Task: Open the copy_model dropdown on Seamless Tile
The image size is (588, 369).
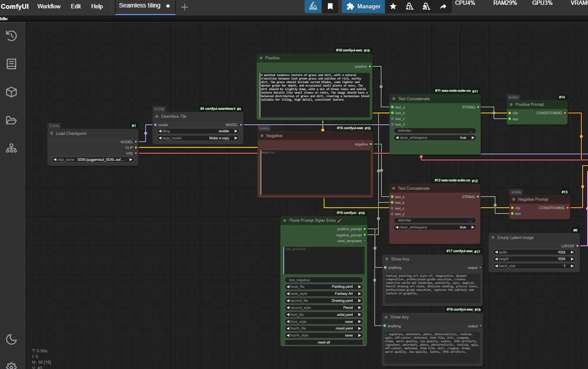Action: click(x=198, y=138)
